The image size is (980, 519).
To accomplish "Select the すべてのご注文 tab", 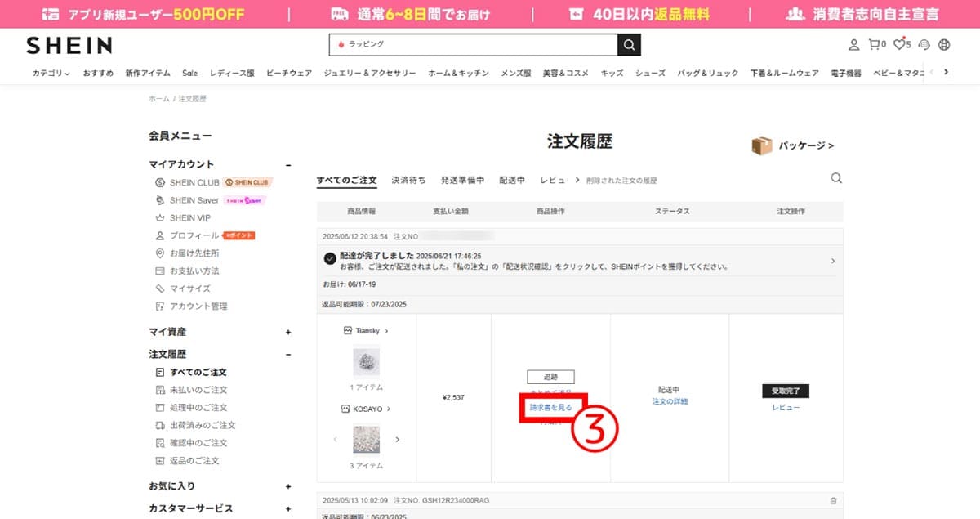I will [347, 180].
